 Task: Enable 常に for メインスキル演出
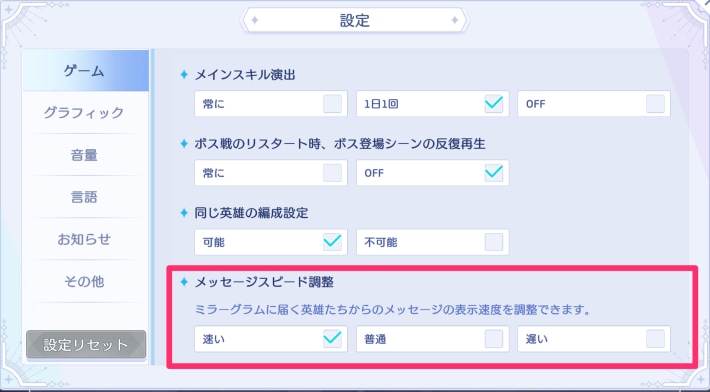point(271,104)
